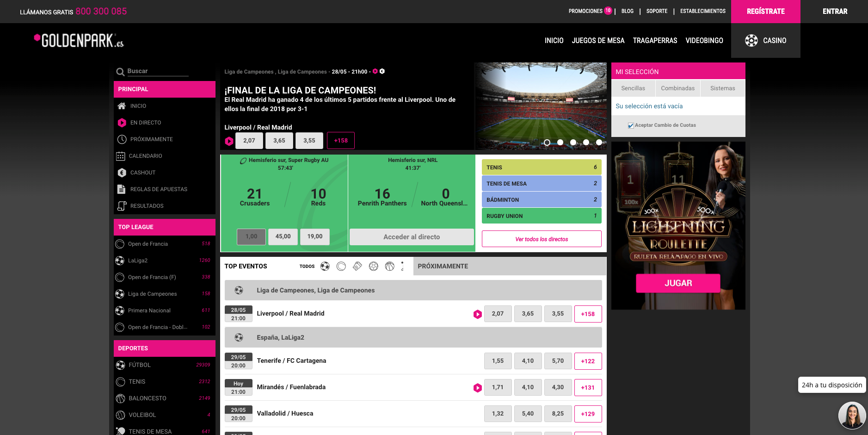Click live stream icon on Mirandés / Fuenlabrada row
Screen dimensions: 868x435
(478, 388)
